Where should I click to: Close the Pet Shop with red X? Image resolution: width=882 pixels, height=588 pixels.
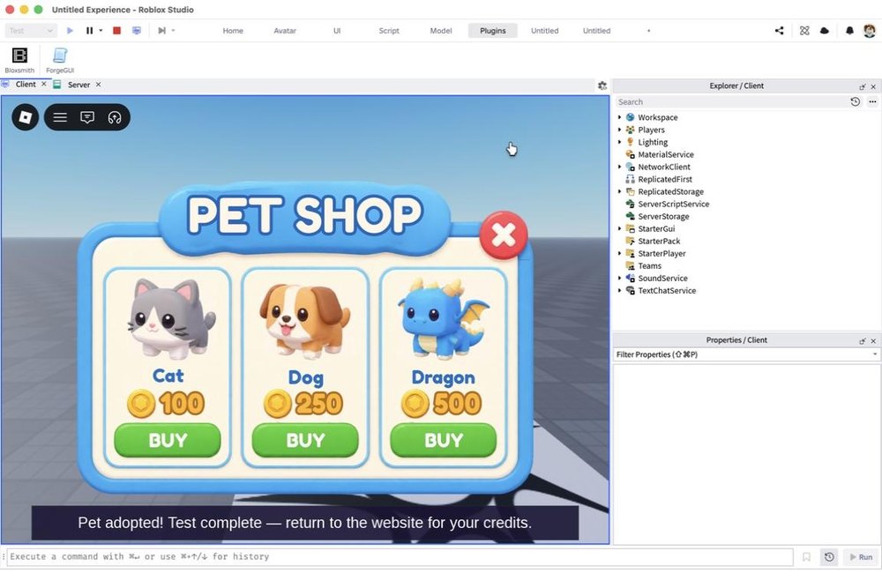tap(504, 235)
